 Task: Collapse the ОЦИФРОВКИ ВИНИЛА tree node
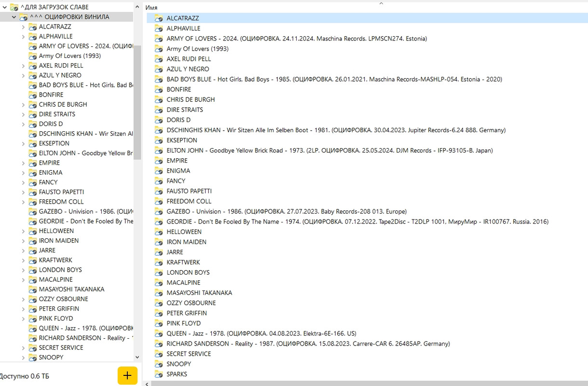point(14,17)
